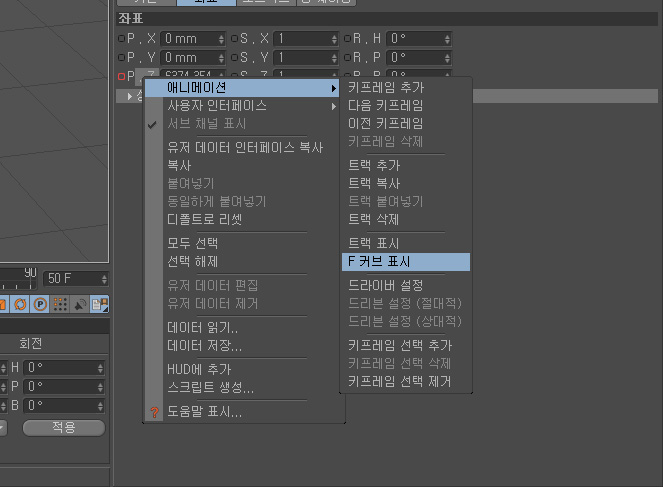Click the keyframe selection document icon
Image resolution: width=663 pixels, height=487 pixels.
[100, 303]
